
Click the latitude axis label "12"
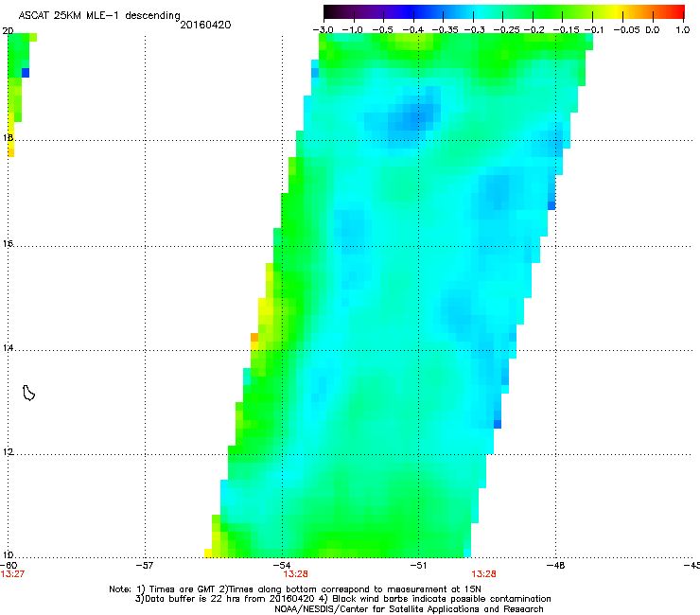pos(8,452)
